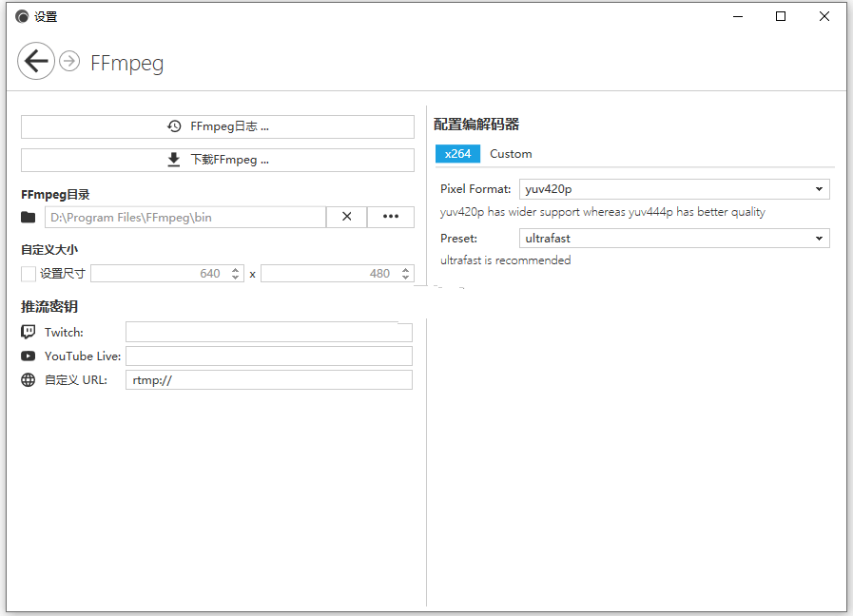Click the Preset: label
This screenshot has width=853, height=616.
[x=458, y=239]
